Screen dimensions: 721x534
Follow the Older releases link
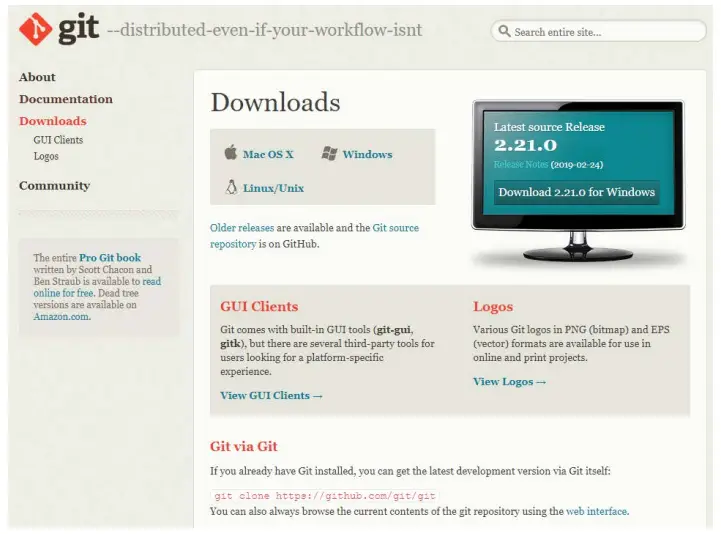(242, 228)
